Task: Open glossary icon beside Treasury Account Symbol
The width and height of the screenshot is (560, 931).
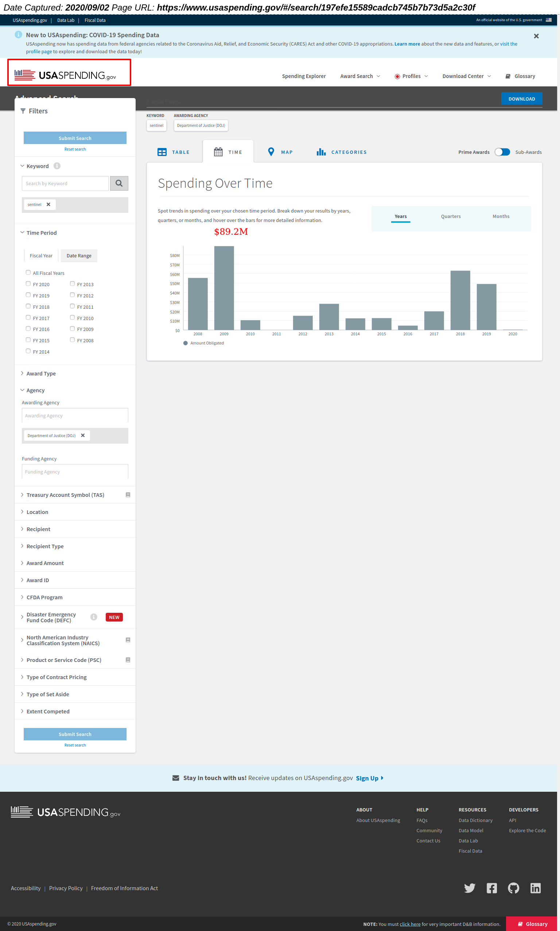Action: [128, 495]
